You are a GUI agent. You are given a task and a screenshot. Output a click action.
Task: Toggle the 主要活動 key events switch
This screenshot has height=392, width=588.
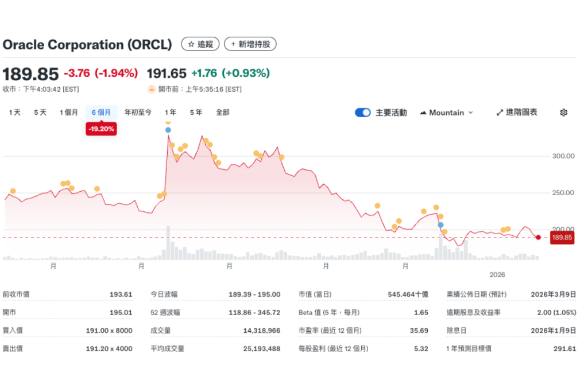point(363,112)
